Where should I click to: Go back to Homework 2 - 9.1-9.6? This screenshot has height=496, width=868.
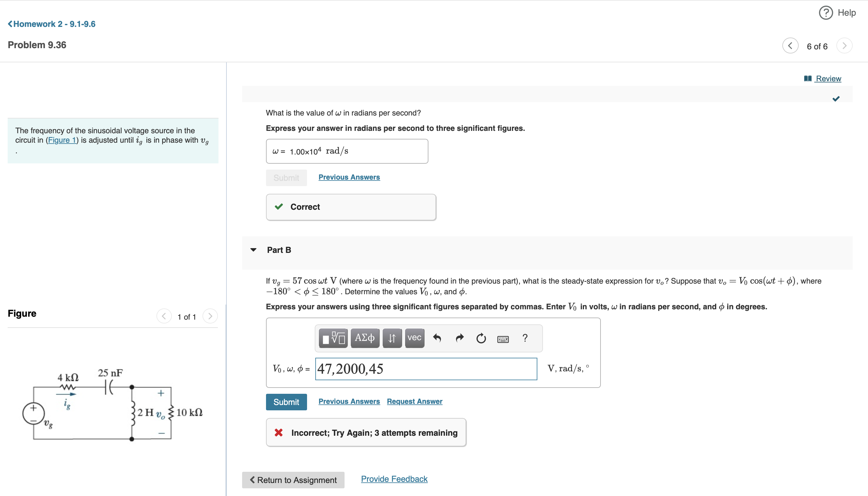pyautogui.click(x=51, y=24)
